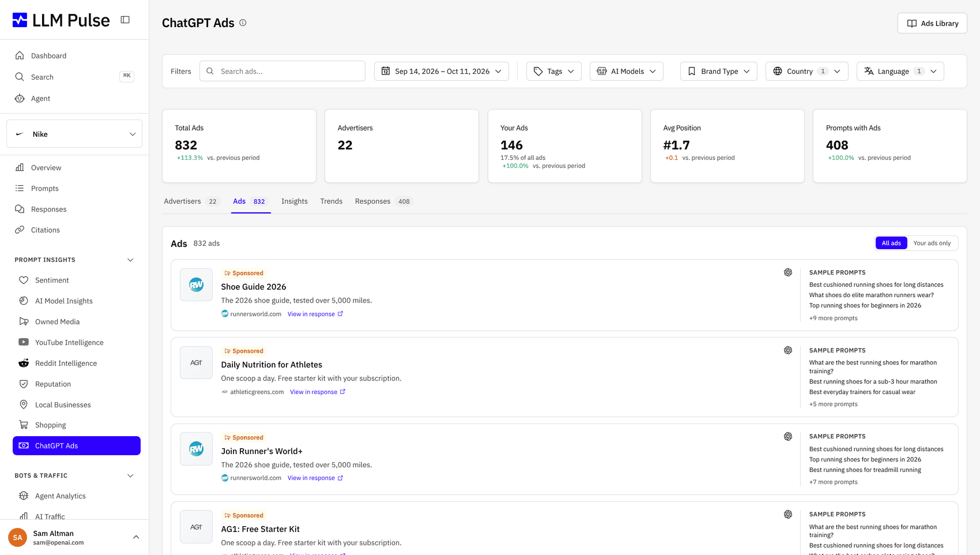Toggle the sidebar collapse icon

pyautogui.click(x=125, y=20)
